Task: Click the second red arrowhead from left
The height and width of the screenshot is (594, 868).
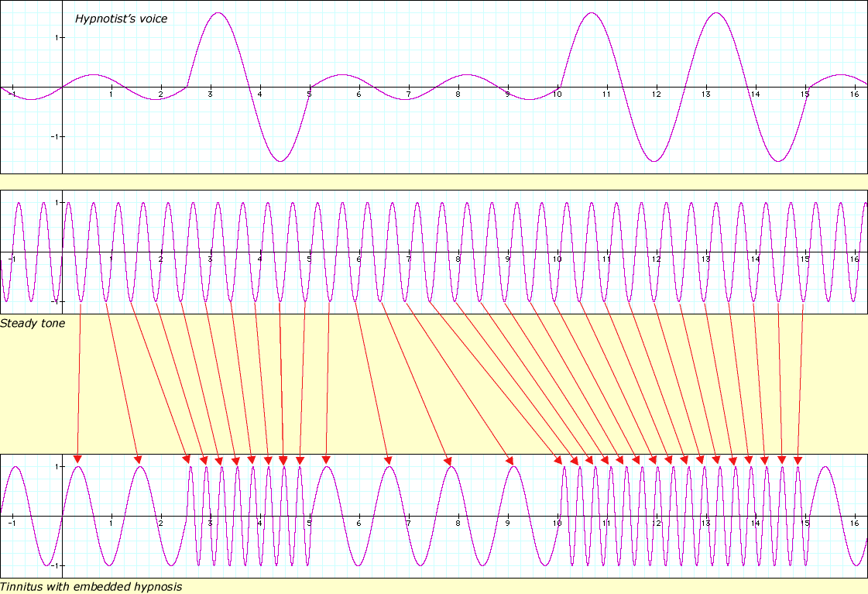Action: [139, 459]
